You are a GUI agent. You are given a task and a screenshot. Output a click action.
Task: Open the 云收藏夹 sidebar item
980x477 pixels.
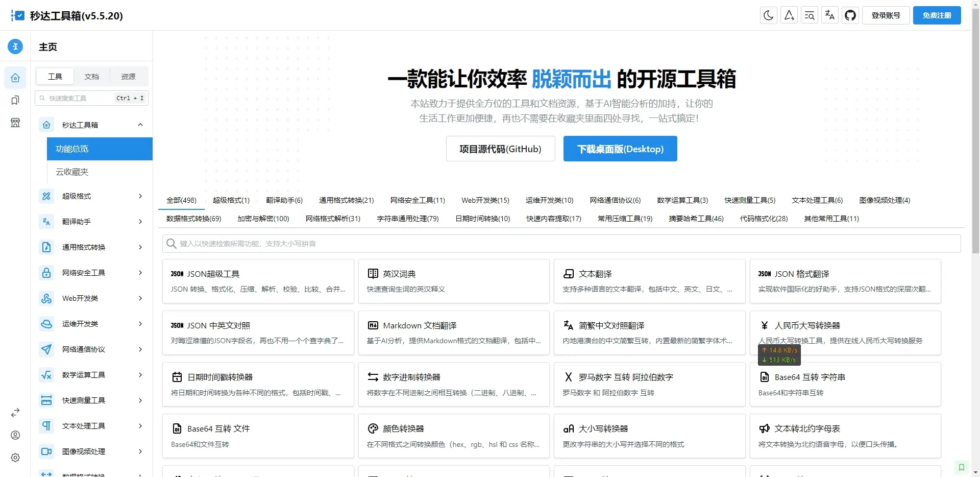(72, 172)
